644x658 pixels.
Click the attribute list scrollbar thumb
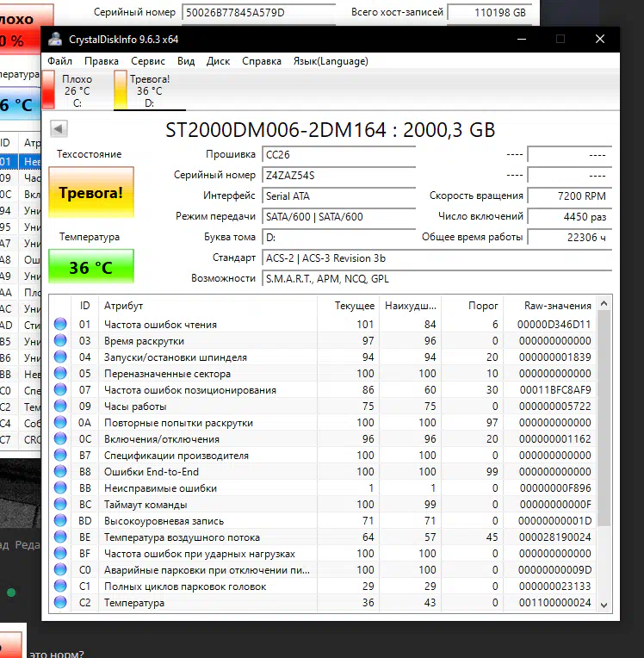(604, 418)
